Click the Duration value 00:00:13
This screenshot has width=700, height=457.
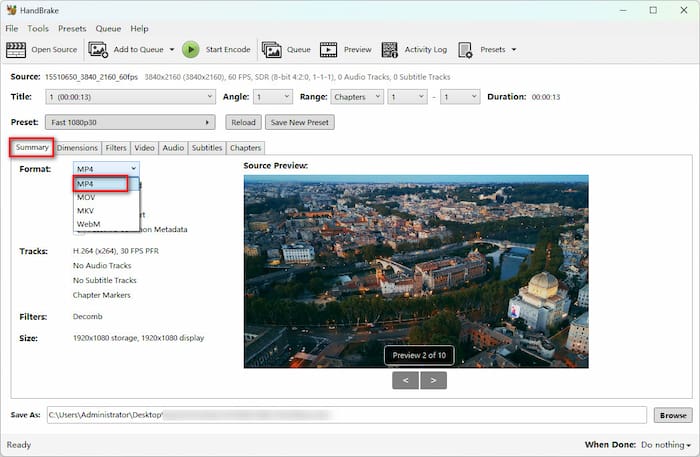tap(546, 97)
